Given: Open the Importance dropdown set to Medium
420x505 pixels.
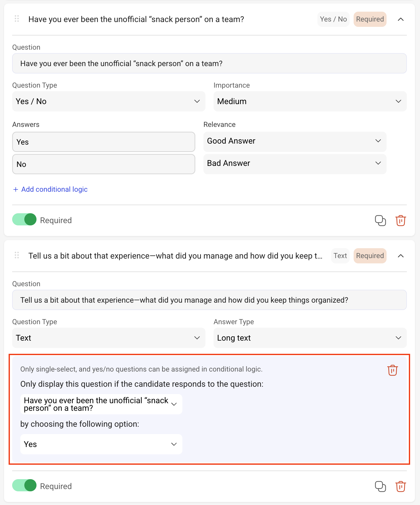Looking at the screenshot, I should pos(310,101).
